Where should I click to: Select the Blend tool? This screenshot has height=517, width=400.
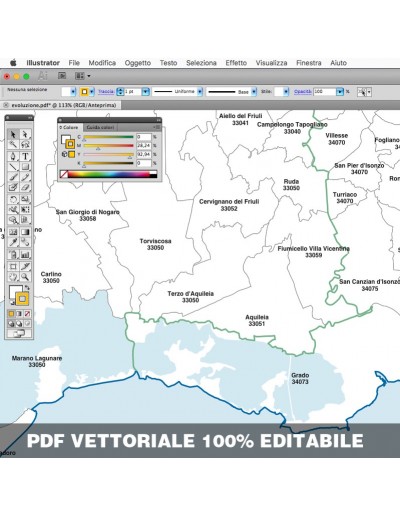point(25,242)
